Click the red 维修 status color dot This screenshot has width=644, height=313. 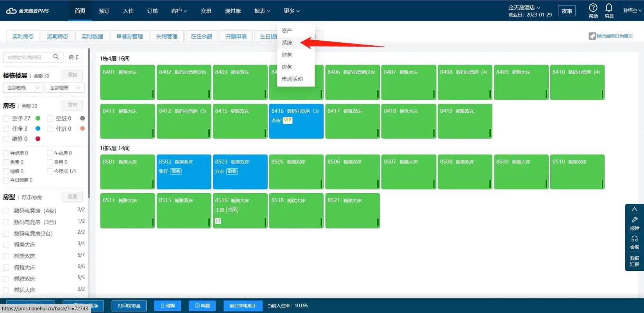coord(38,139)
